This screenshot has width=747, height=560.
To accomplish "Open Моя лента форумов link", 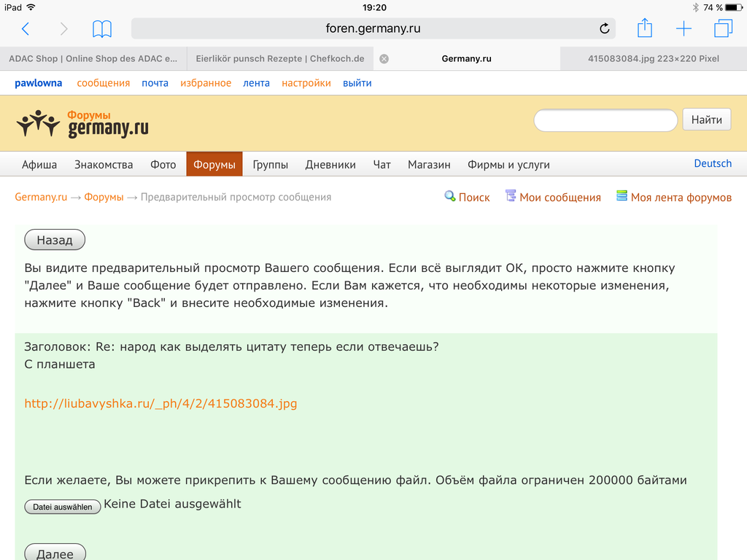I will pyautogui.click(x=673, y=197).
